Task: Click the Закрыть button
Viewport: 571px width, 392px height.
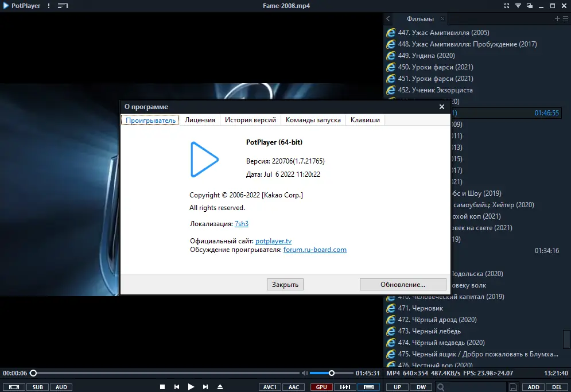Action: pyautogui.click(x=285, y=285)
